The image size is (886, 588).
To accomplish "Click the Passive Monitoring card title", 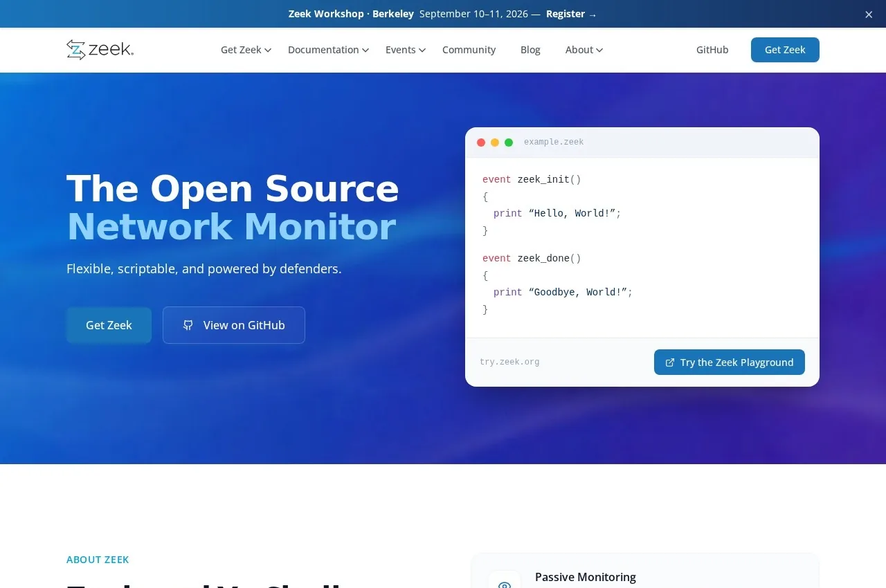I will (x=586, y=577).
